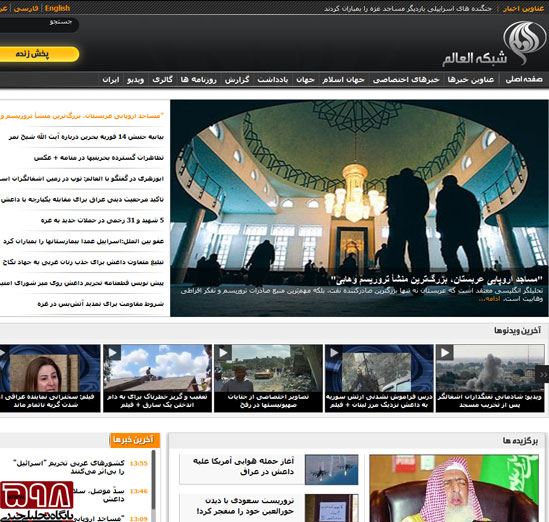This screenshot has width=549, height=522.
Task: Open headline about Amnesty International and hospitals
Action: (x=83, y=242)
